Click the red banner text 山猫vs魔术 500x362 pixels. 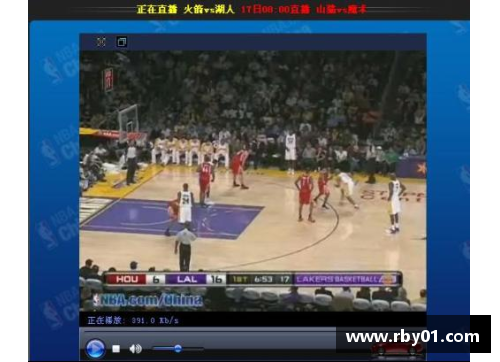(x=341, y=9)
